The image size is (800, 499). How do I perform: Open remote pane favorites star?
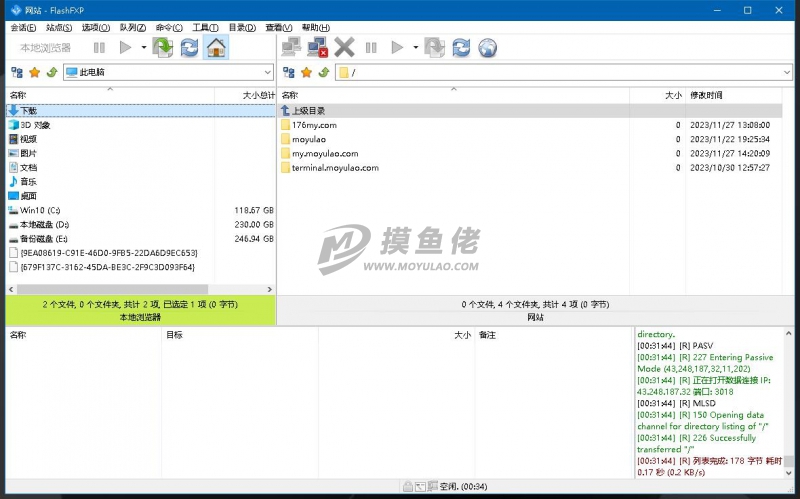(307, 72)
